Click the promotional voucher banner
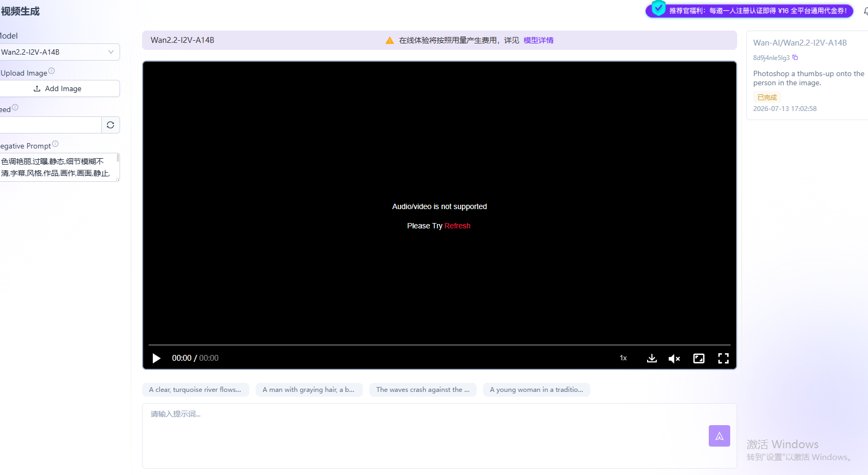868x475 pixels. 750,11
